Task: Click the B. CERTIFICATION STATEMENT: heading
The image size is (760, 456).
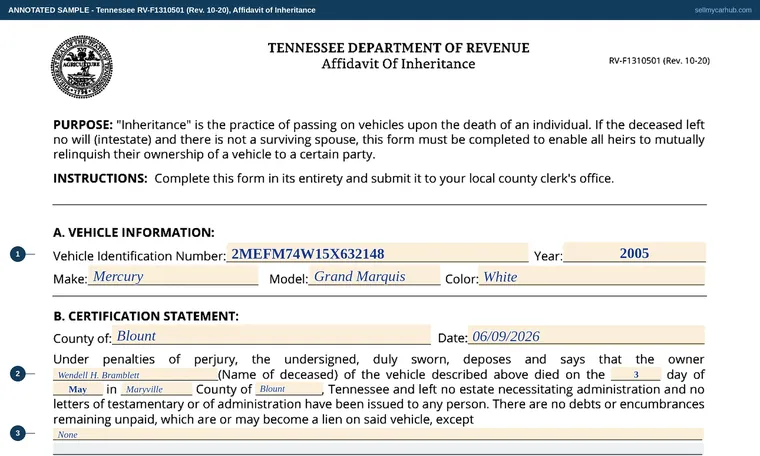Action: 146,316
